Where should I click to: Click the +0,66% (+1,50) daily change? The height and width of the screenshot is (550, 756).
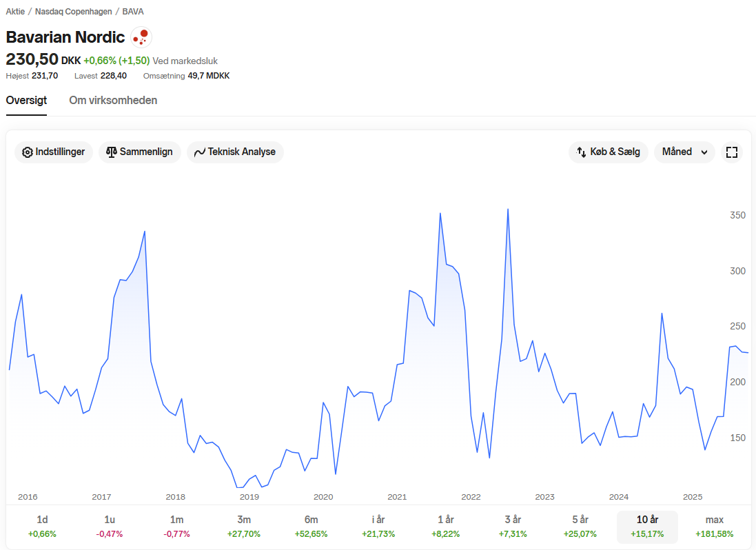tap(116, 61)
